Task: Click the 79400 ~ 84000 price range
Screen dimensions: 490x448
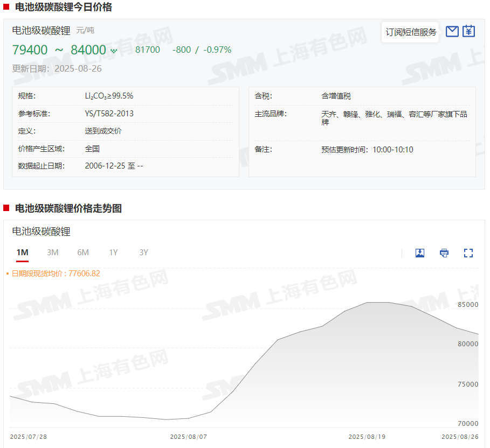Action: tap(59, 50)
